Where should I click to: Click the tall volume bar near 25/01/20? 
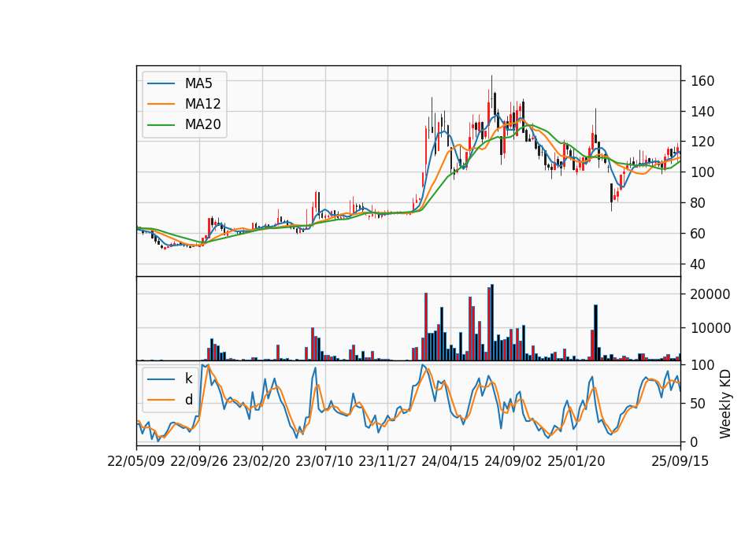(x=596, y=332)
